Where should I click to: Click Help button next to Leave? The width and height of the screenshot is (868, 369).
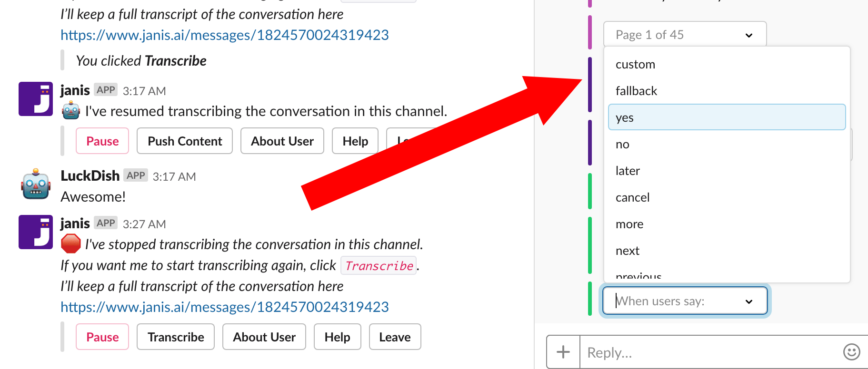pyautogui.click(x=337, y=337)
